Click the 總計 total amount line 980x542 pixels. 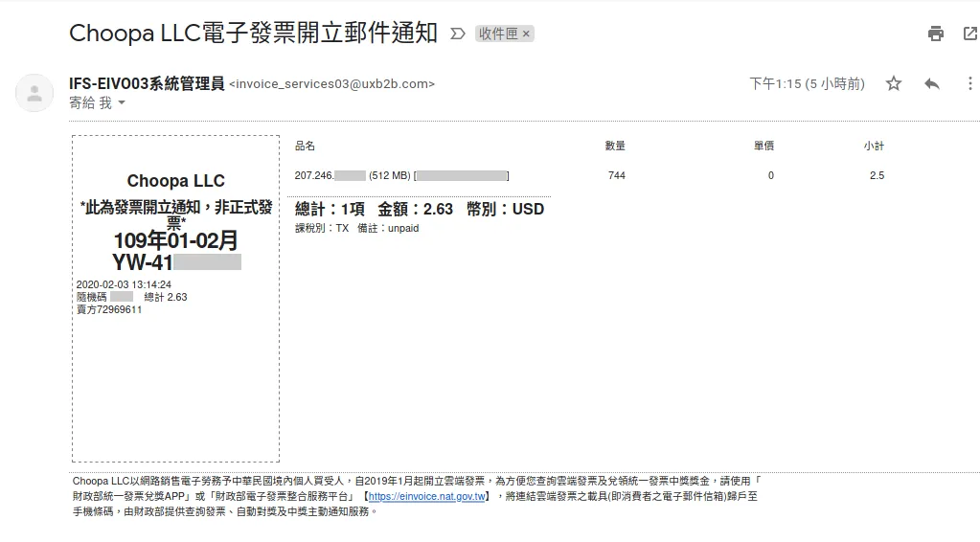[x=419, y=209]
